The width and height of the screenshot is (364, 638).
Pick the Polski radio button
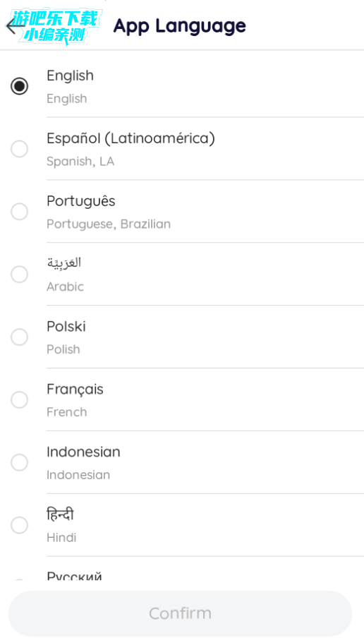tap(19, 337)
